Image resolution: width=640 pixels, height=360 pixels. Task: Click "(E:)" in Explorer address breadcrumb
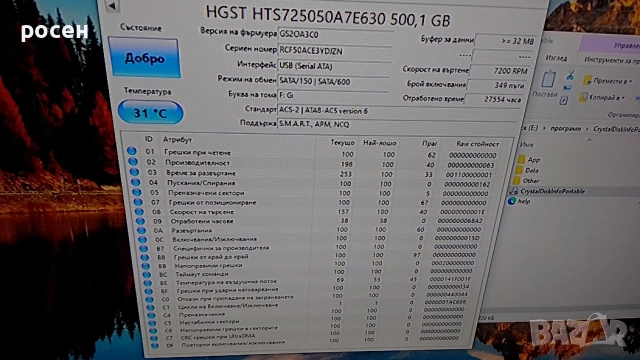[533, 128]
